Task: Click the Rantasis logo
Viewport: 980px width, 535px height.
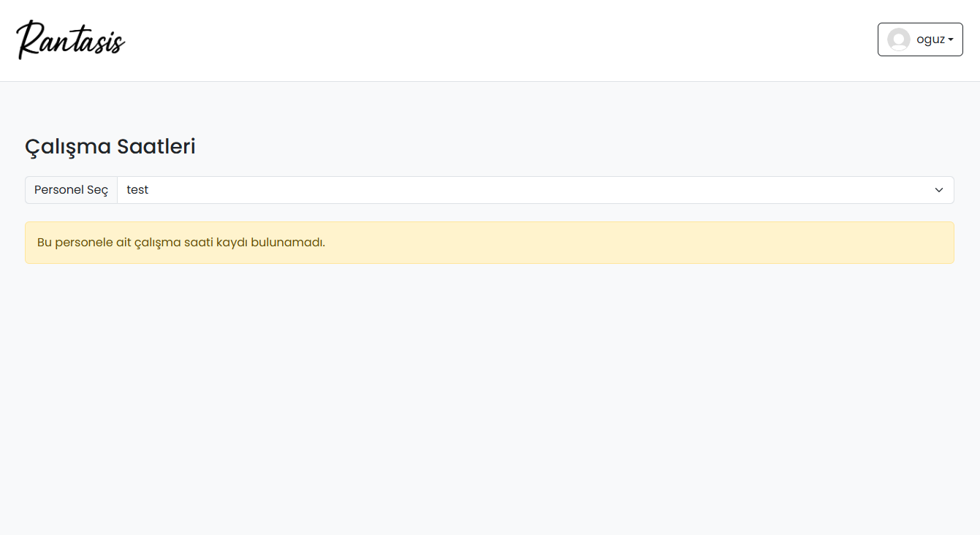Action: click(71, 40)
